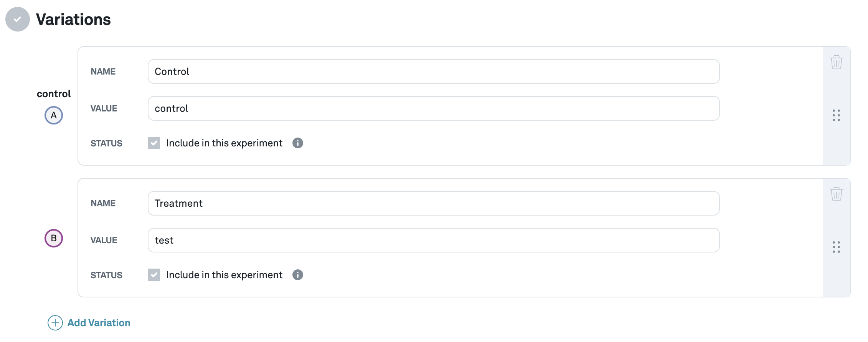This screenshot has width=868, height=342.
Task: Open the info tooltip beside Treatment's status checkbox
Action: click(x=297, y=274)
